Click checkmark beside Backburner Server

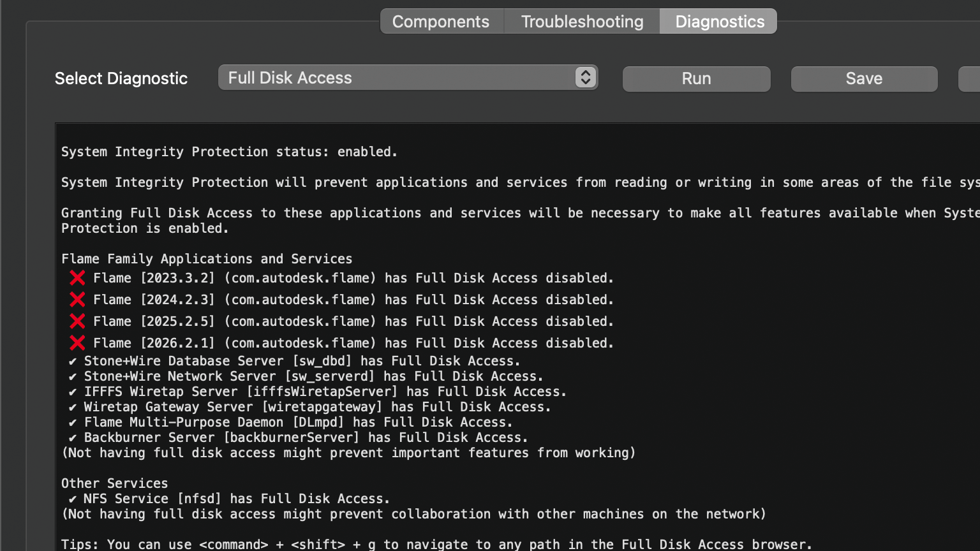pyautogui.click(x=73, y=438)
